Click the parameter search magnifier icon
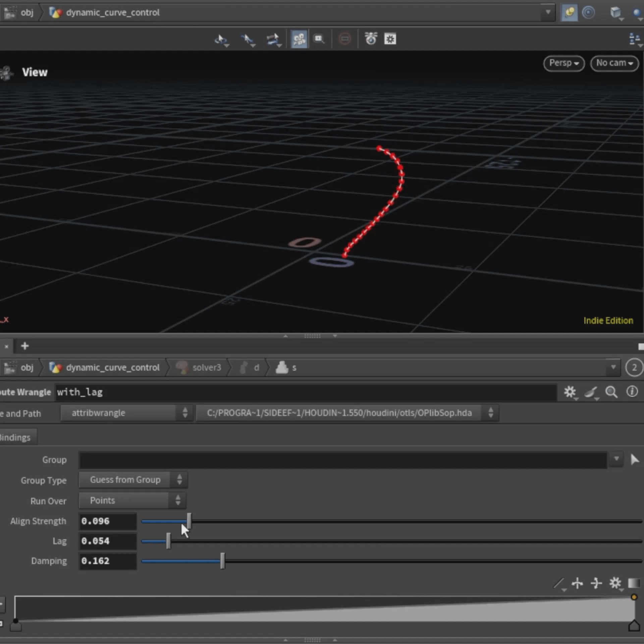 (x=611, y=392)
